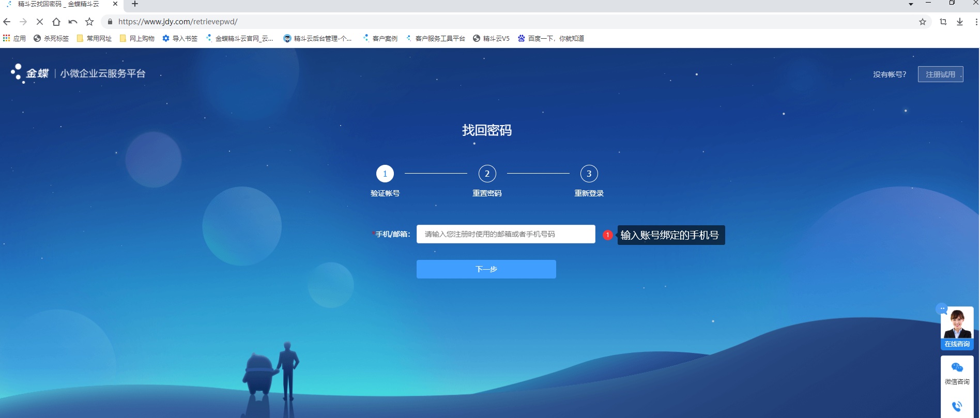Click the star icon at address bar end

point(923,22)
